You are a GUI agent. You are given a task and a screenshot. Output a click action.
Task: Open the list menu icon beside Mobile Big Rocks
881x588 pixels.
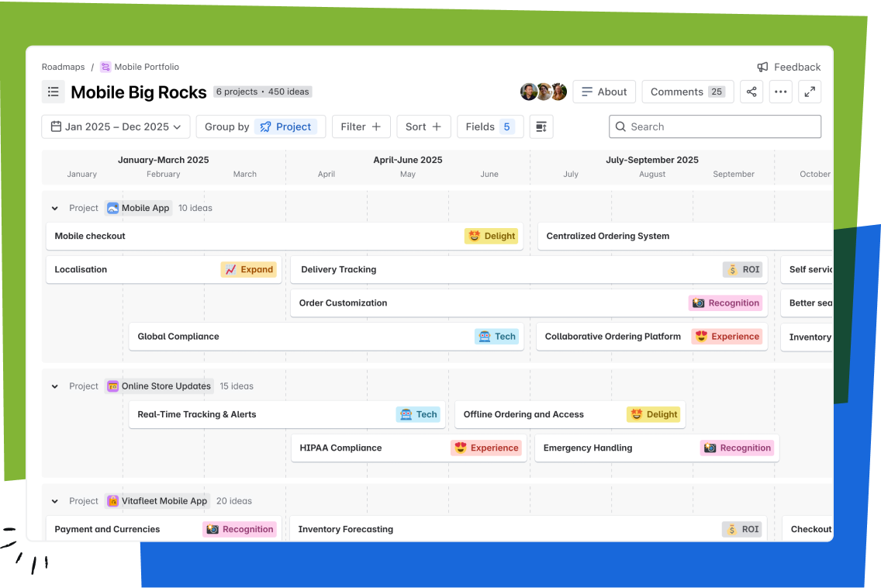(54, 92)
